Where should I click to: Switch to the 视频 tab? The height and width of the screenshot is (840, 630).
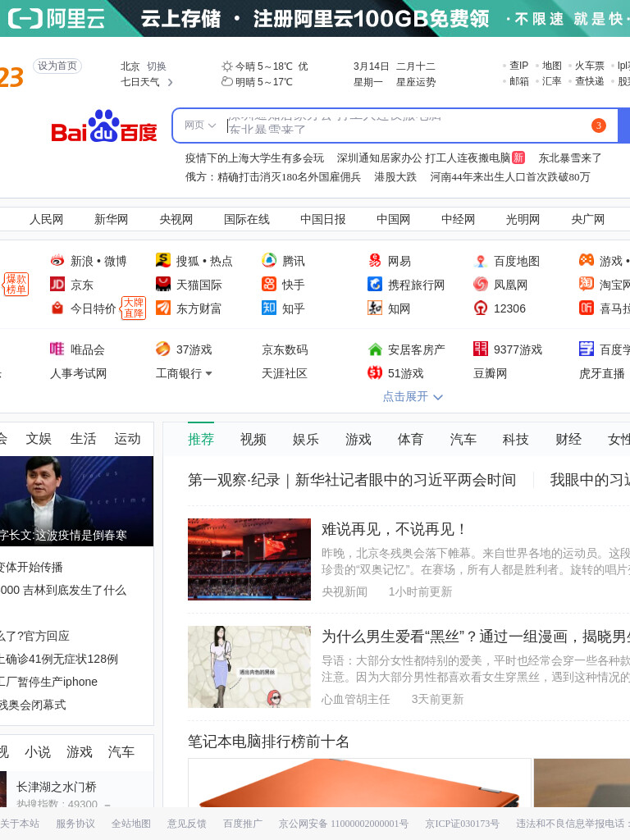253,440
